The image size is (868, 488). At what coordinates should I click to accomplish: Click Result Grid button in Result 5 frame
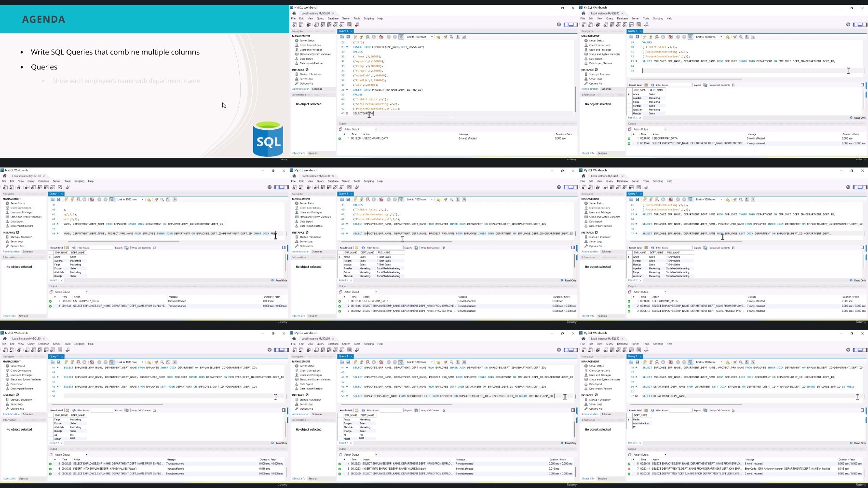click(635, 410)
